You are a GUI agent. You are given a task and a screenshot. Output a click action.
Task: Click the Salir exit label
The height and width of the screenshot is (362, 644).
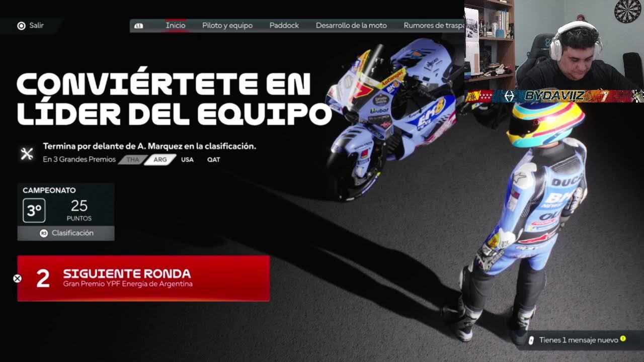(x=36, y=25)
